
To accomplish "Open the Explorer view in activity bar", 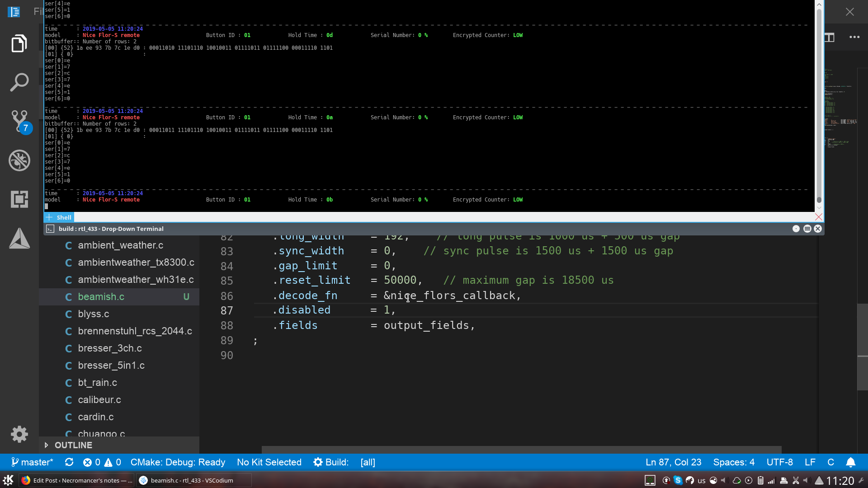I will (19, 43).
